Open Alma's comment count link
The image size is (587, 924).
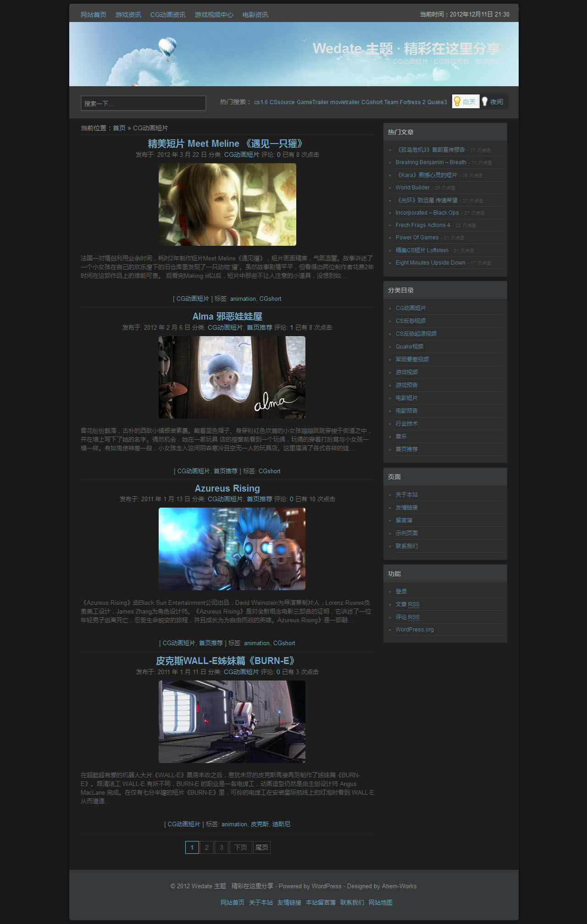pyautogui.click(x=291, y=327)
